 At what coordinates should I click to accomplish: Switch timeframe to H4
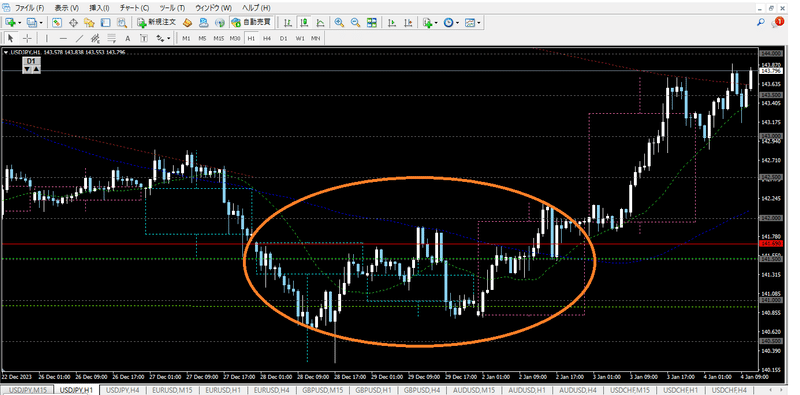[267, 38]
